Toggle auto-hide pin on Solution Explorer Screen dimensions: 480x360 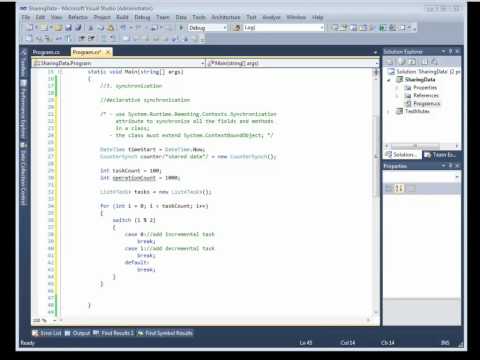pyautogui.click(x=450, y=51)
